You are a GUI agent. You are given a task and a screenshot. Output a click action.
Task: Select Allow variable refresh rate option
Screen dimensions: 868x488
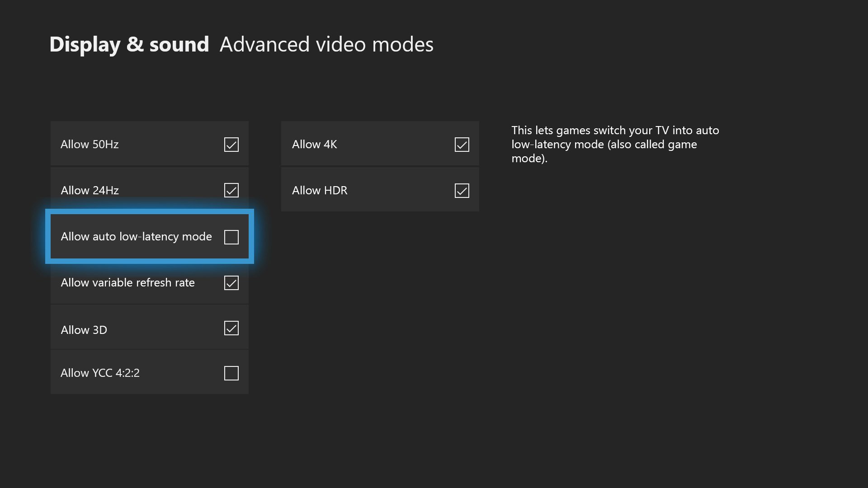click(x=149, y=282)
